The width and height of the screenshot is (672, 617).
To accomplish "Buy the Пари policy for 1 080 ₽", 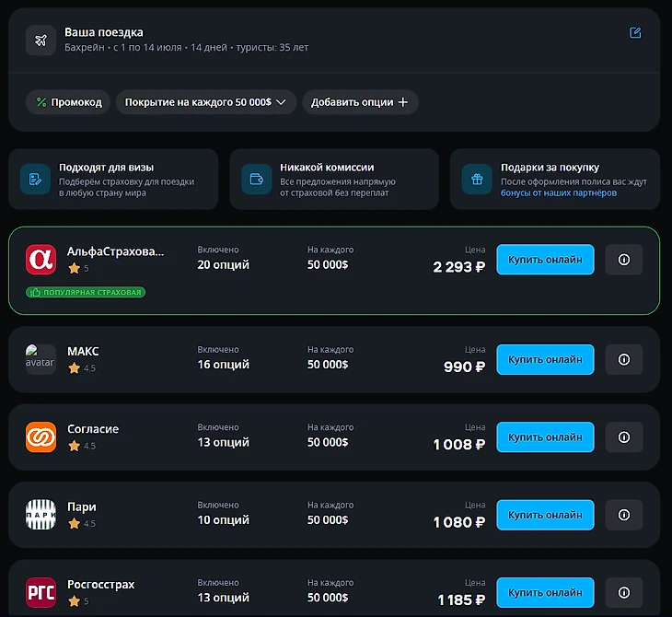I will (x=545, y=515).
